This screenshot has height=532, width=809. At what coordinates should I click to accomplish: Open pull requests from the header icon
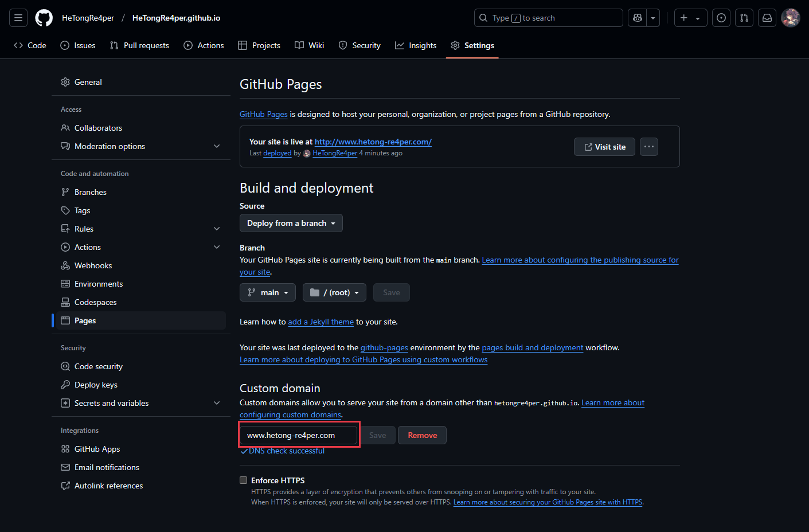click(744, 17)
